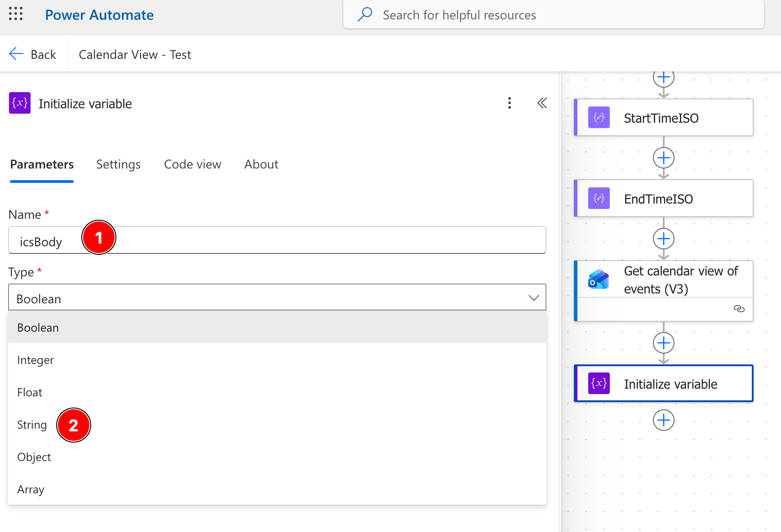
Task: Select the Initialize variable card on canvas
Action: (664, 383)
